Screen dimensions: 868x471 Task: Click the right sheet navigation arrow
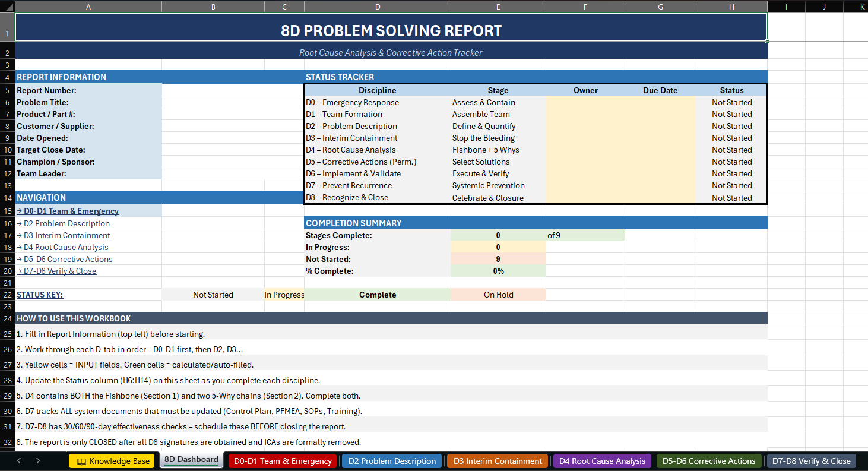click(37, 460)
